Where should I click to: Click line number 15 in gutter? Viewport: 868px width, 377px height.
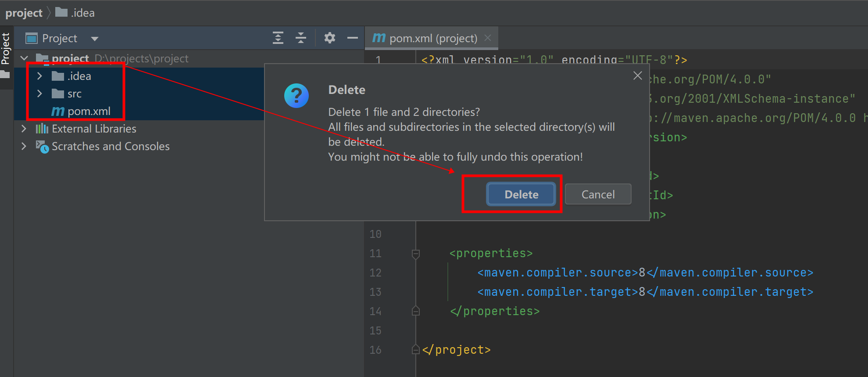tap(375, 330)
